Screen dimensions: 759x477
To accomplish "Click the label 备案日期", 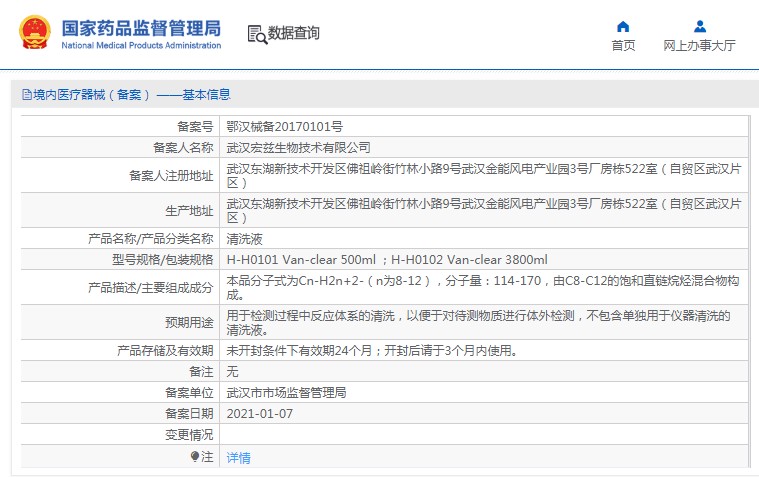I will pos(189,414).
